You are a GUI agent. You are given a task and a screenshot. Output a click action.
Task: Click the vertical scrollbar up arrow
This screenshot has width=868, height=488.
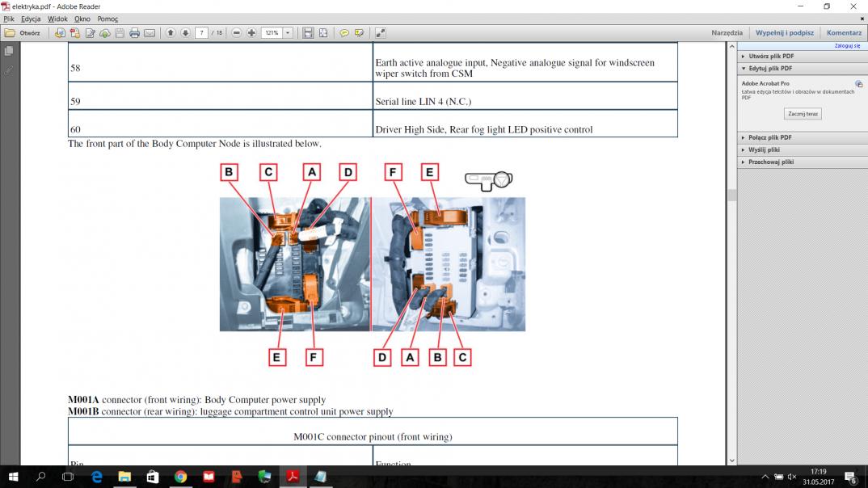pos(732,47)
